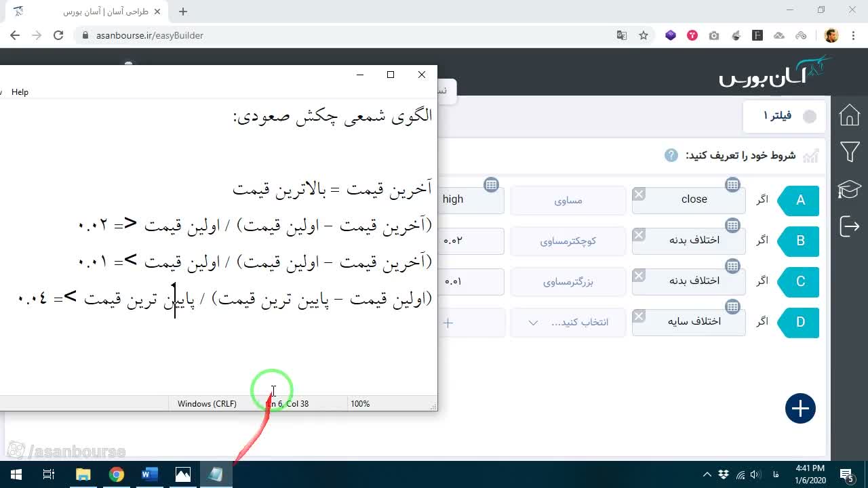The width and height of the screenshot is (868, 488).
Task: Click the help question mark icon
Action: click(x=671, y=155)
